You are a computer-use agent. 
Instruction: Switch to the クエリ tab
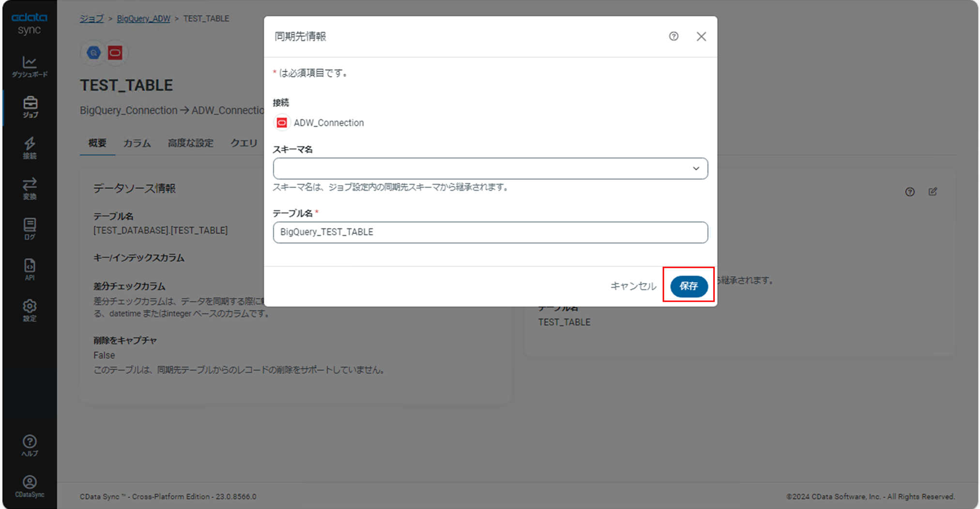[x=244, y=143]
